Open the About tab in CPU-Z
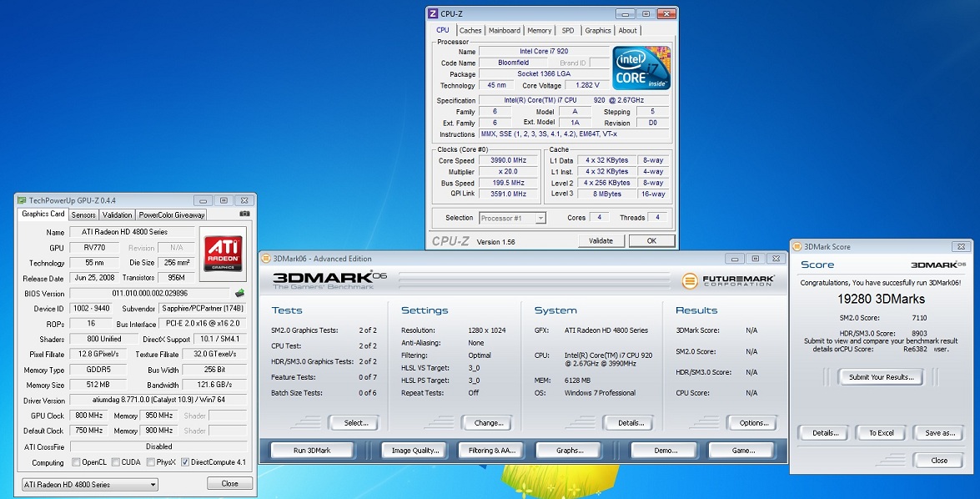Viewport: 980px width, 499px height. click(627, 30)
